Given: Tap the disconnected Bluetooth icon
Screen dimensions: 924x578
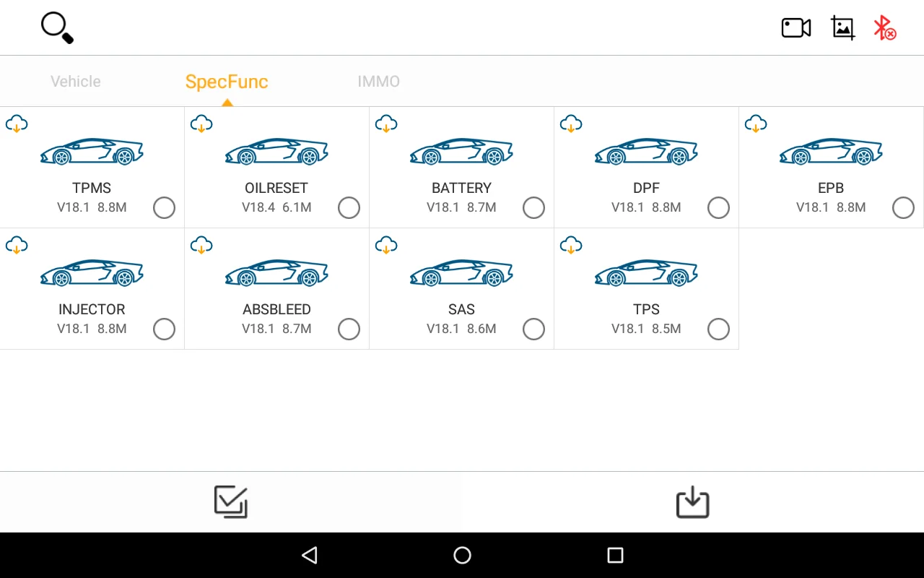Looking at the screenshot, I should [x=884, y=28].
